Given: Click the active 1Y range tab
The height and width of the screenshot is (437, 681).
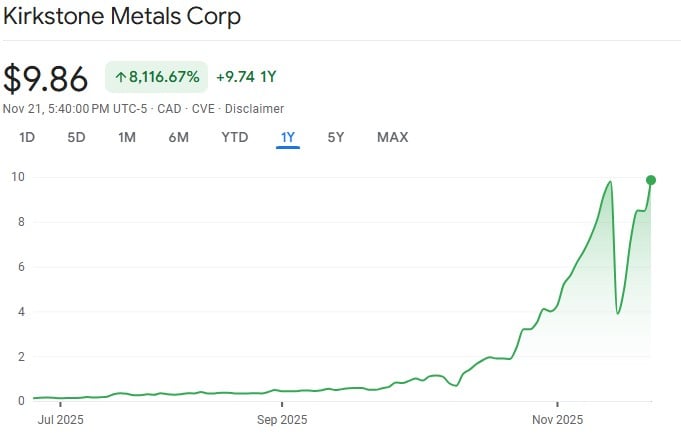Looking at the screenshot, I should coord(288,137).
